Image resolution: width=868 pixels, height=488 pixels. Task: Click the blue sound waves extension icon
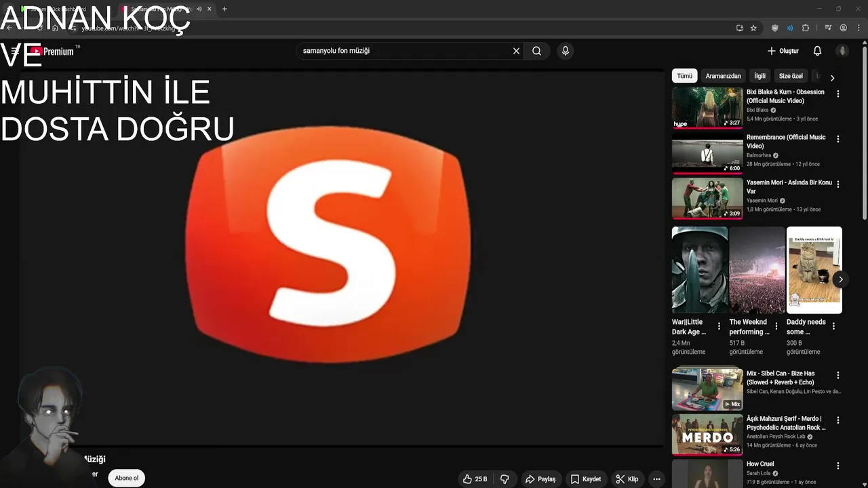tap(790, 28)
